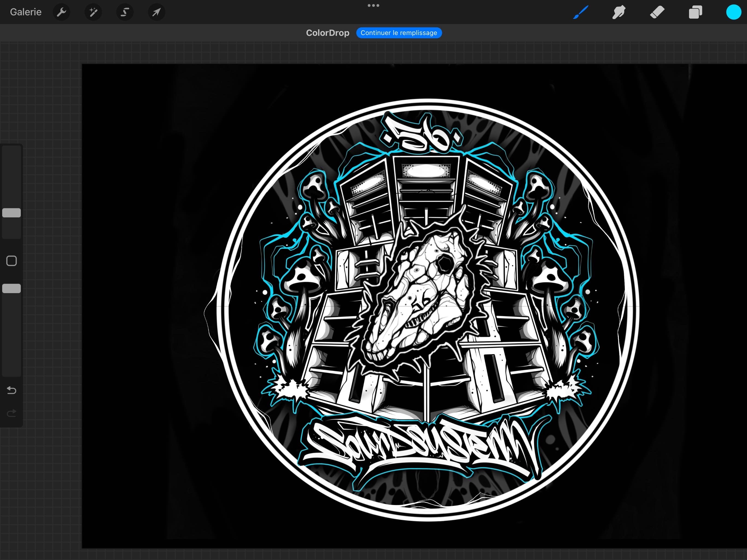Activate the Transform arrow tool

[x=156, y=13]
